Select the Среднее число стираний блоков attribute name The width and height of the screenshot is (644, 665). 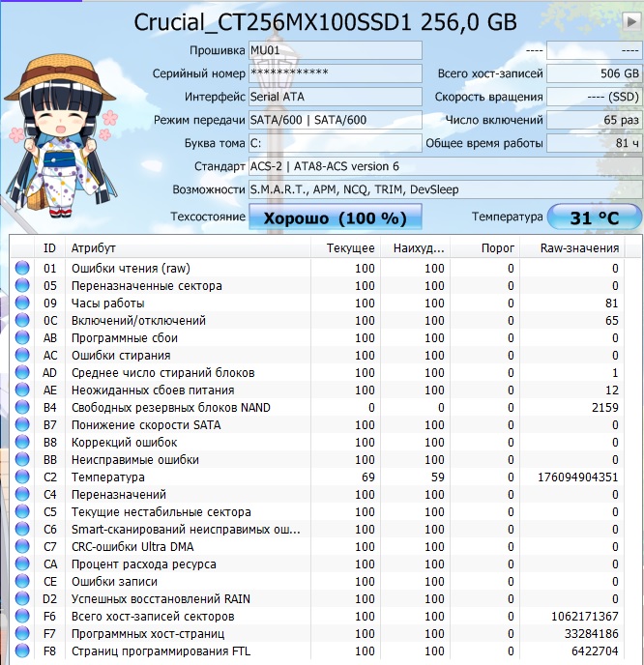click(x=162, y=373)
